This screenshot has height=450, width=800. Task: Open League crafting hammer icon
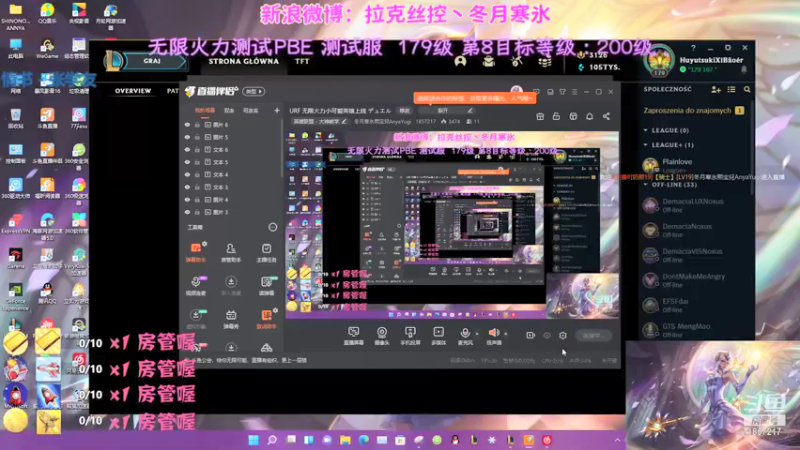(x=517, y=62)
